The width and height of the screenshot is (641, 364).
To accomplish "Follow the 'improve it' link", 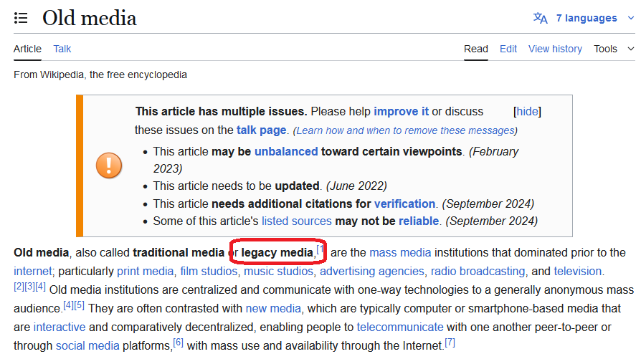I will (x=401, y=112).
